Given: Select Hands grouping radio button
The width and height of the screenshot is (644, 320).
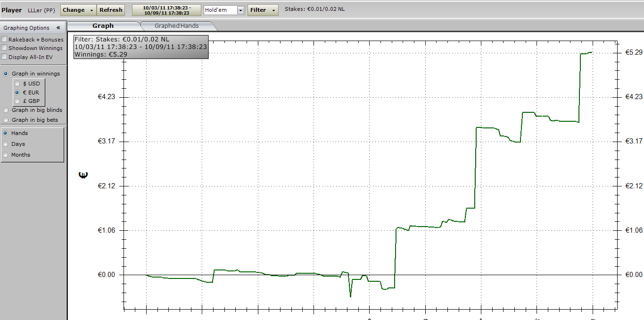Looking at the screenshot, I should pyautogui.click(x=6, y=133).
